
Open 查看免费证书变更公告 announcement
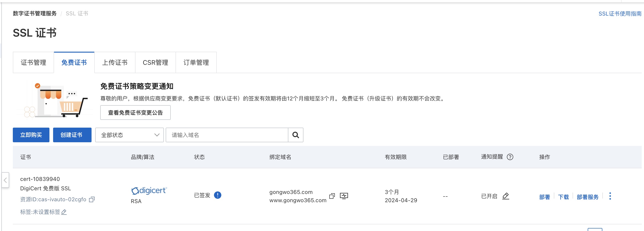point(135,113)
